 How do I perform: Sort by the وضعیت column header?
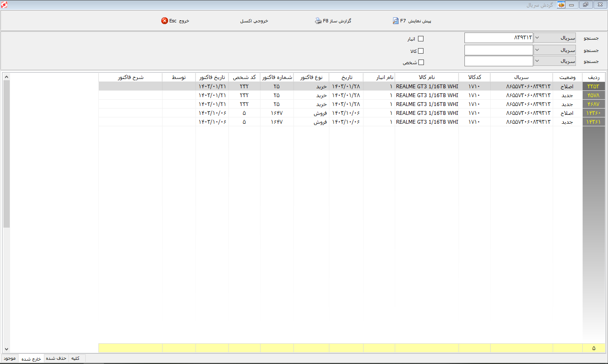click(x=567, y=77)
